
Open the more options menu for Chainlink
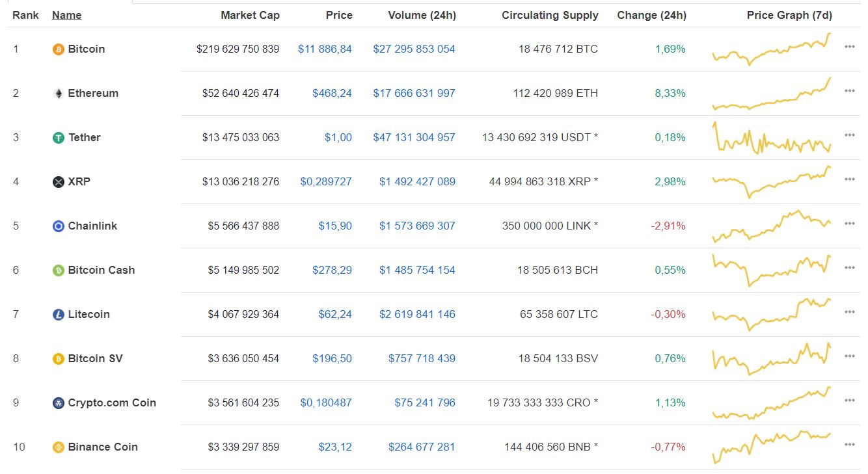point(849,224)
